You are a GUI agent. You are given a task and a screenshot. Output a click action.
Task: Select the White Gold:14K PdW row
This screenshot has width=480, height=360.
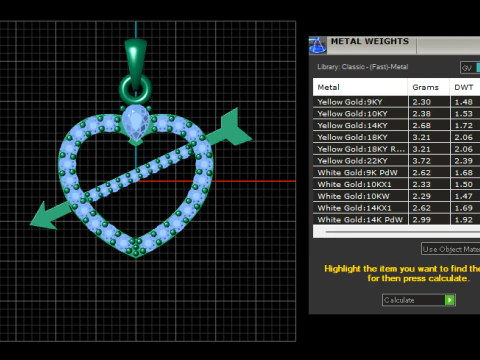[x=397, y=220]
